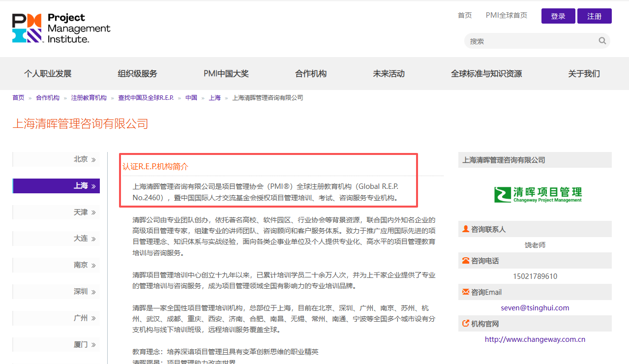Select 上海 in the city sidebar
Viewport: 629px width, 364px height.
coord(56,186)
